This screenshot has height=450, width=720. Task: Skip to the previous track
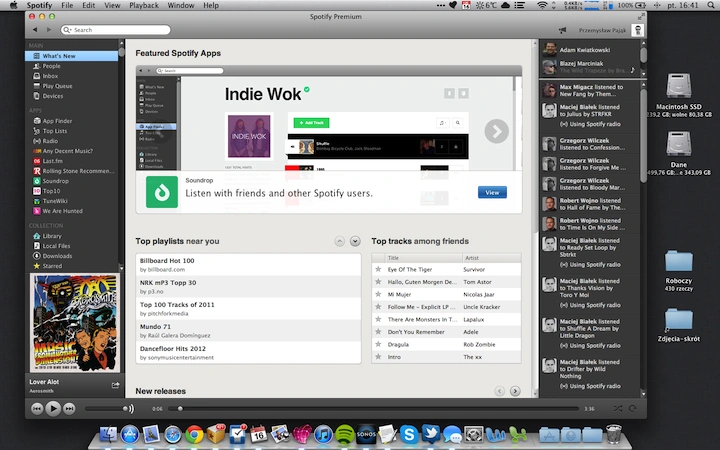37,409
